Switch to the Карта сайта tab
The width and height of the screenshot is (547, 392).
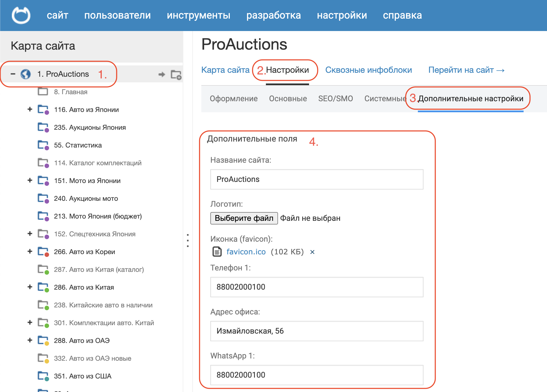coord(225,70)
